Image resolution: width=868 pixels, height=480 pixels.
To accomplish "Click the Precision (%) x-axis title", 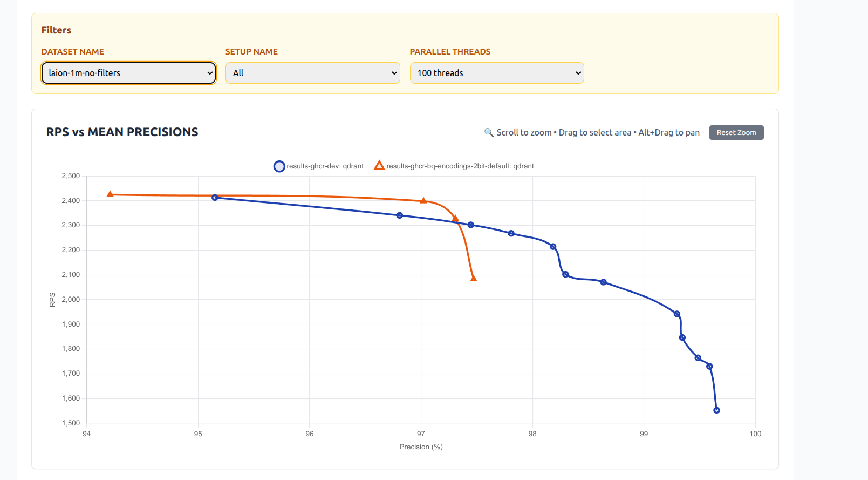I will point(421,447).
